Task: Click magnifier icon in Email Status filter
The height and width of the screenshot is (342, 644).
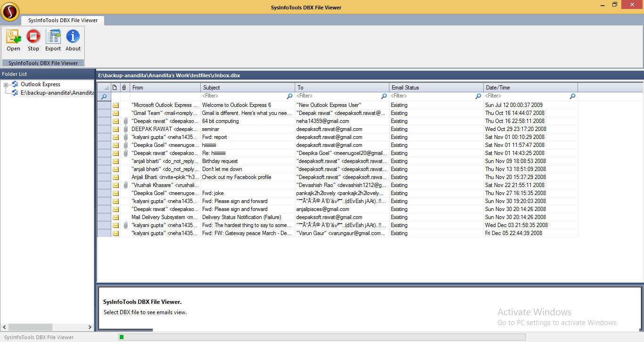Action: [479, 96]
